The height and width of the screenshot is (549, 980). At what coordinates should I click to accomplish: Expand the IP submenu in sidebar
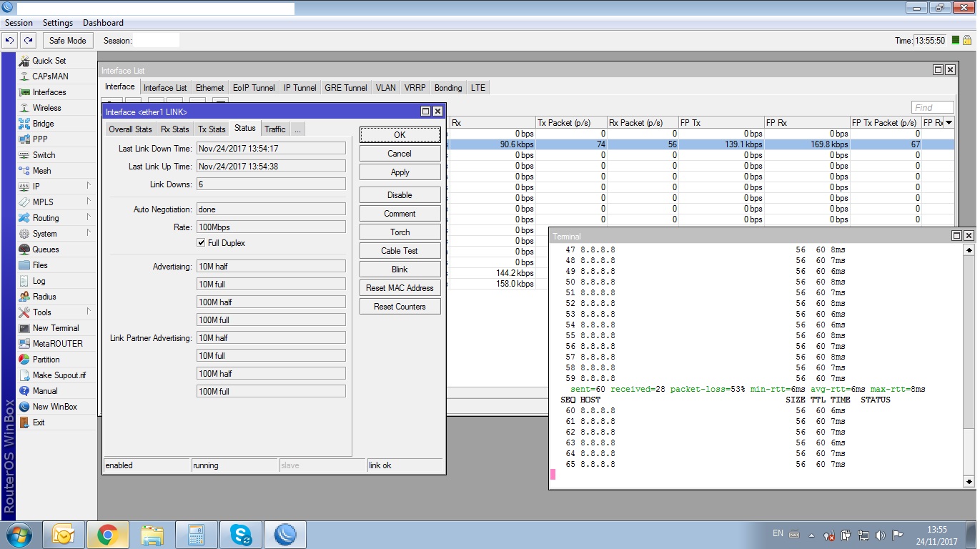click(x=89, y=186)
